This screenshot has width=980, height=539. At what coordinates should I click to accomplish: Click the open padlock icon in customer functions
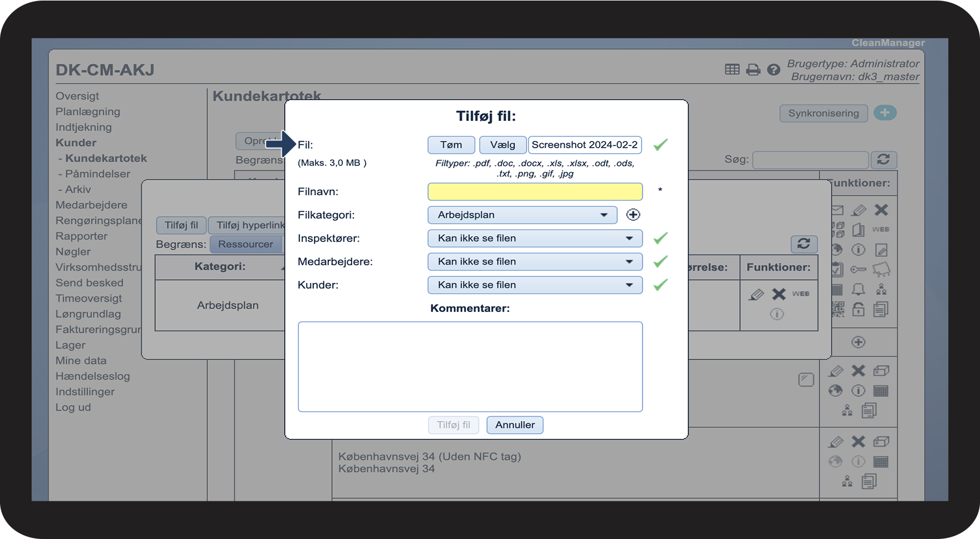tap(859, 309)
